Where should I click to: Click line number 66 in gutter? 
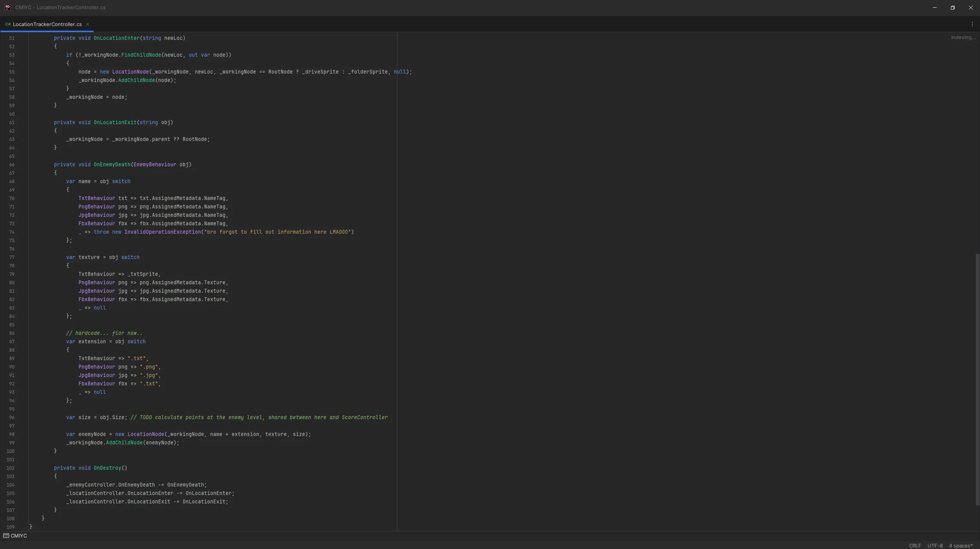coord(12,165)
